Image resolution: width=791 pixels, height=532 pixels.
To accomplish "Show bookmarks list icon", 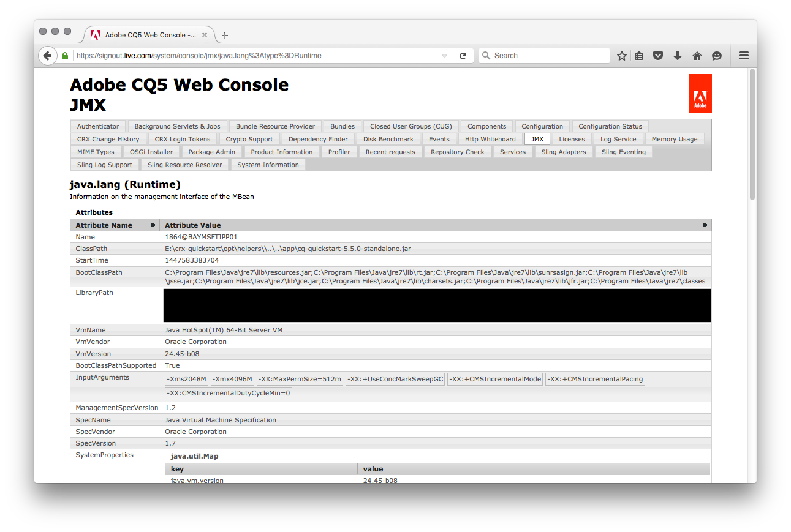I will point(639,56).
